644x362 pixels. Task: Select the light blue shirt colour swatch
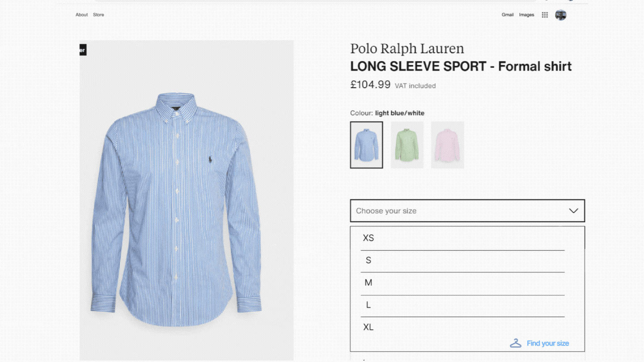coord(366,145)
